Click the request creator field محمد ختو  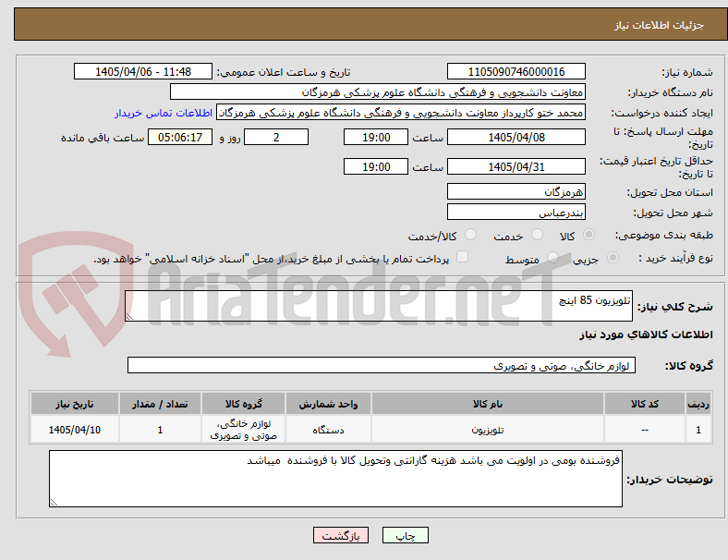tap(401, 113)
